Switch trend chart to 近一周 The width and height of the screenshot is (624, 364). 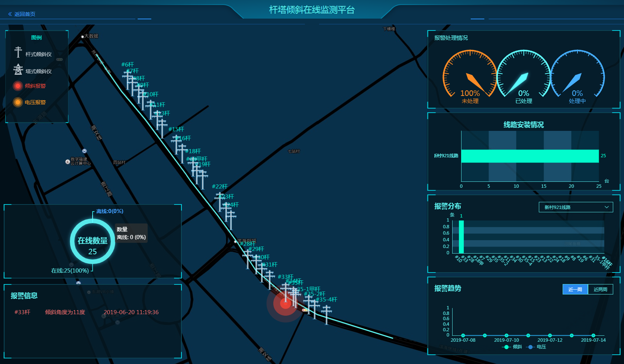pos(575,289)
